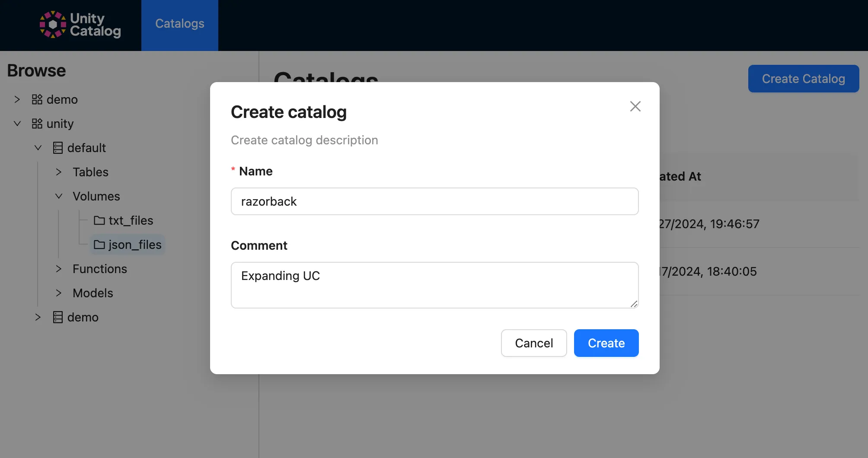Click the folder icon beside json_files
The width and height of the screenshot is (868, 458).
pos(99,245)
